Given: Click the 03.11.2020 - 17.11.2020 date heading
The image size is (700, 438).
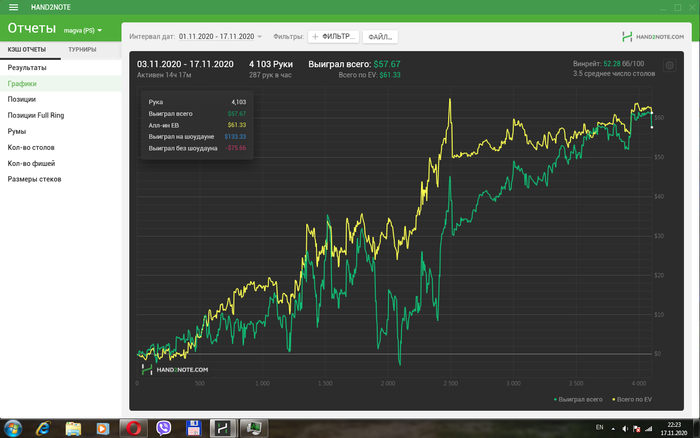Looking at the screenshot, I should coord(185,64).
